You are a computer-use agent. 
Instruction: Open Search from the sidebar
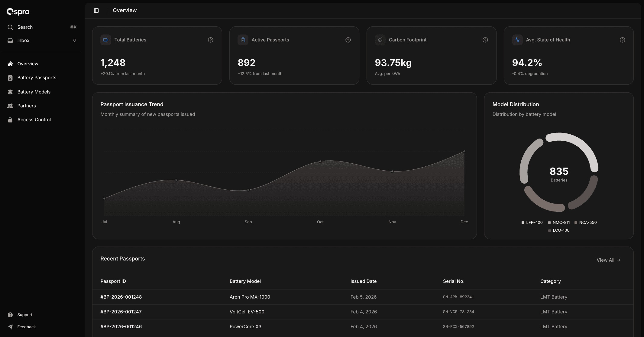tap(25, 27)
